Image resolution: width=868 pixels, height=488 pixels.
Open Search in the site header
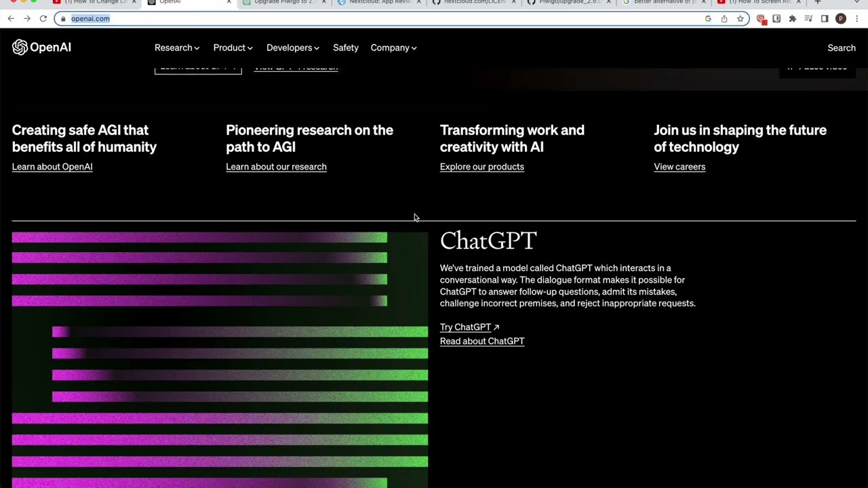842,47
